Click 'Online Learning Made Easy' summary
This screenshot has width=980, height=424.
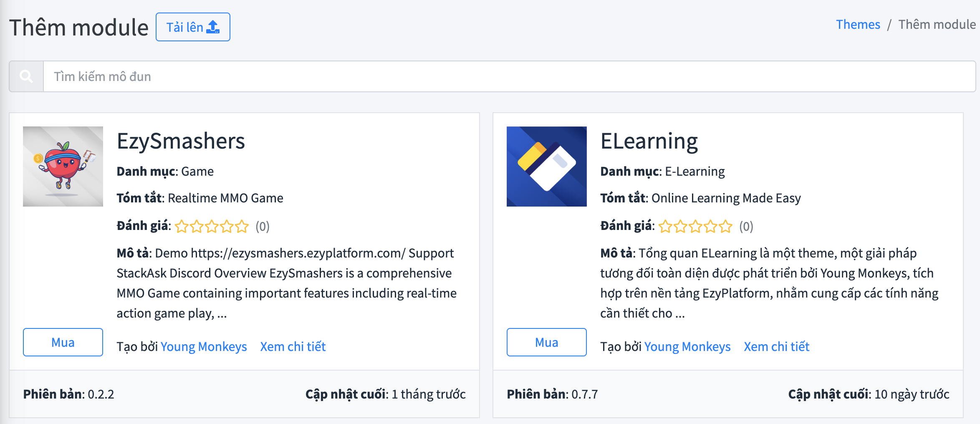726,198
